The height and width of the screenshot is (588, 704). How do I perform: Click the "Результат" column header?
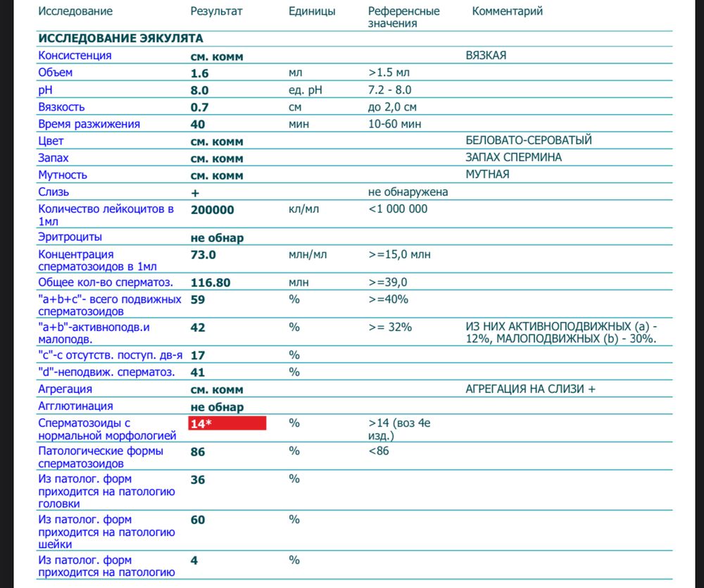coord(217,11)
